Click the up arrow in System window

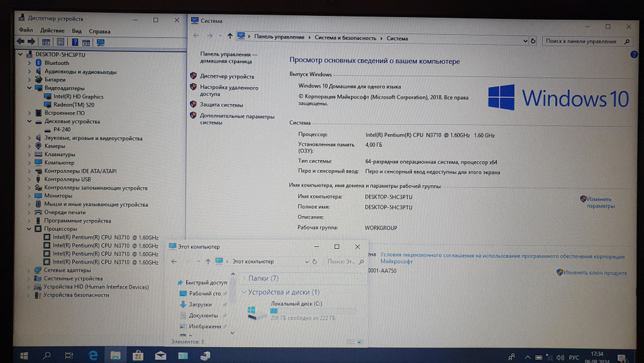click(230, 35)
